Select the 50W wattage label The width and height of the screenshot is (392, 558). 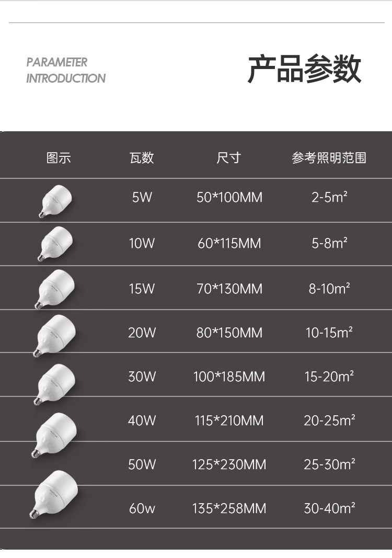pyautogui.click(x=142, y=464)
